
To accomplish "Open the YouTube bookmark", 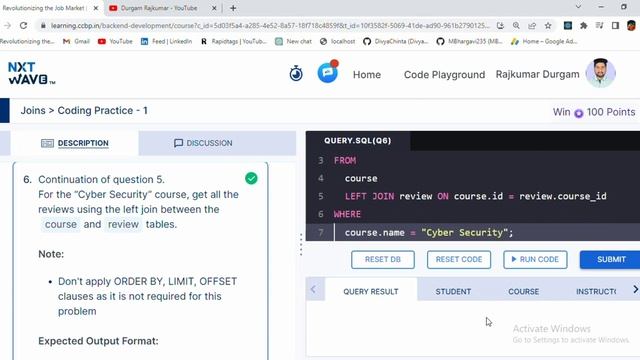I will [x=116, y=41].
